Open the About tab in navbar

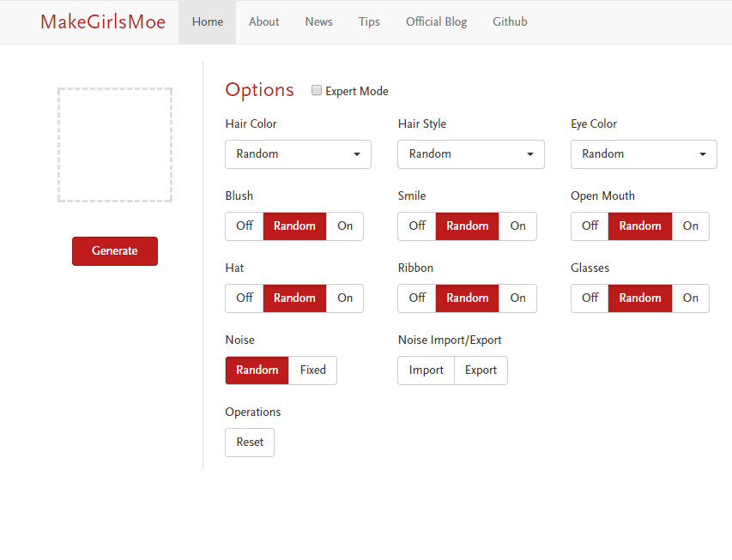point(263,22)
